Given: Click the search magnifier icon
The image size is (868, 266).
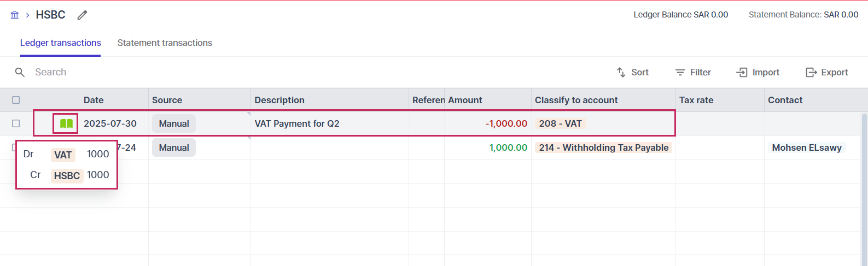Looking at the screenshot, I should point(20,72).
